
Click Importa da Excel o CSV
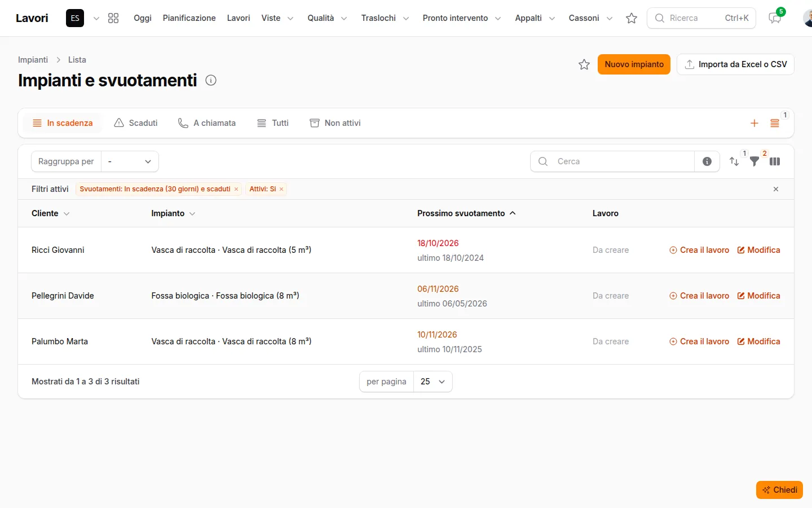click(735, 64)
